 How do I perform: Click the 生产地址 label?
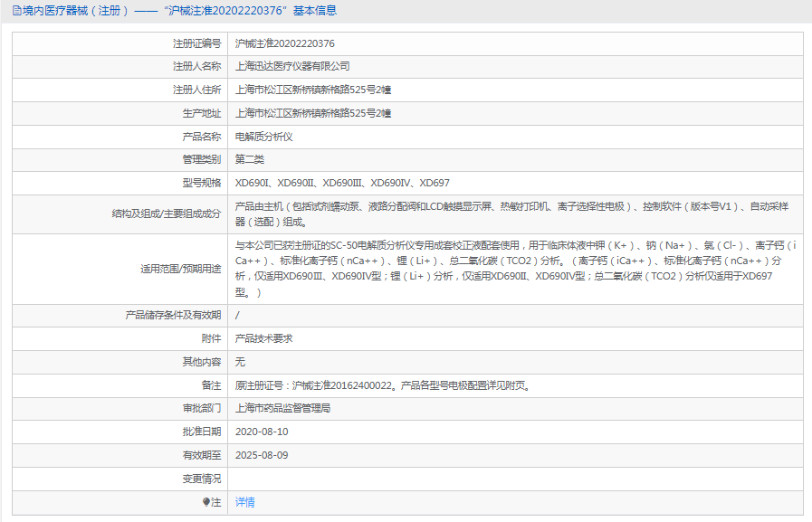click(202, 113)
